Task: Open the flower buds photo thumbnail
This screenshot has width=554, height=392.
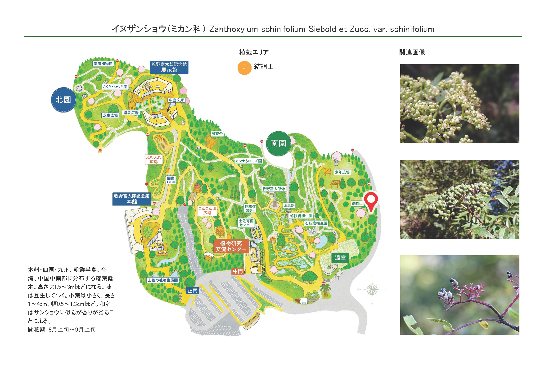Action: tap(459, 104)
